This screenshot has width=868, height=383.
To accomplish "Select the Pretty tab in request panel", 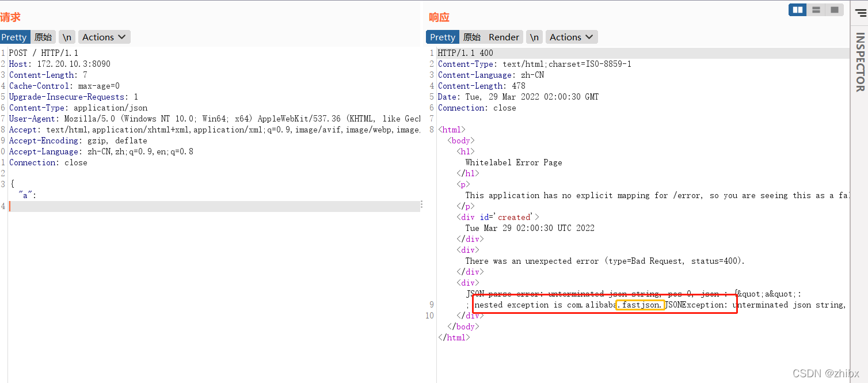I will pyautogui.click(x=14, y=37).
